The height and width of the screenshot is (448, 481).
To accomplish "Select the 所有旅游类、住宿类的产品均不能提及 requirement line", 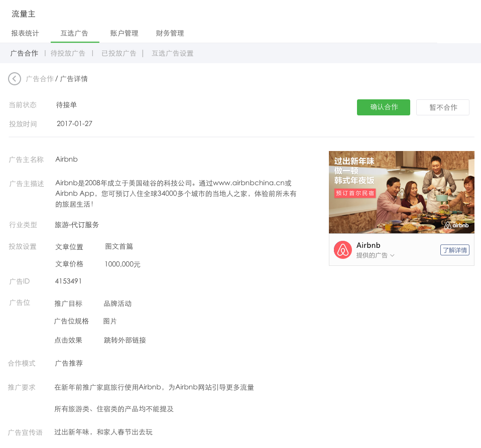I will 114,409.
